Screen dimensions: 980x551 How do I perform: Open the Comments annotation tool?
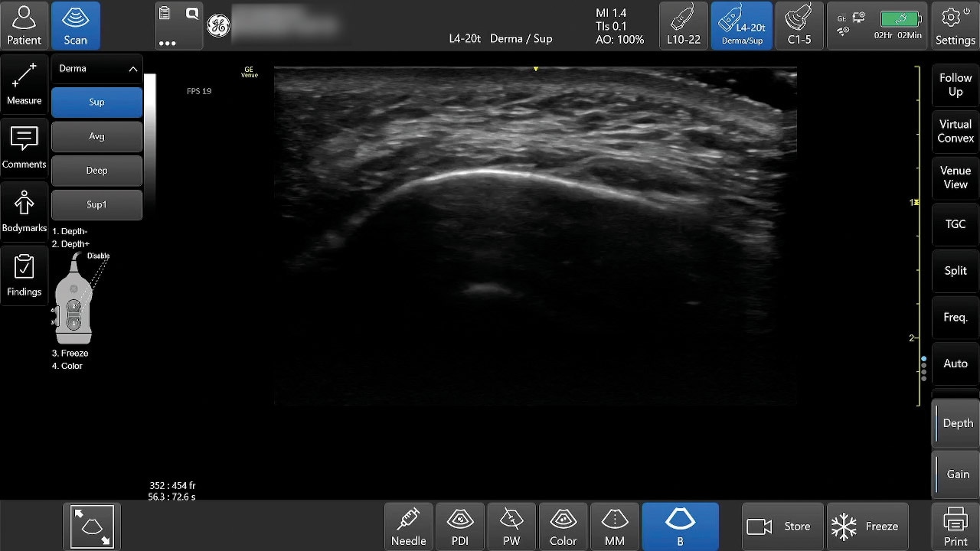[24, 148]
